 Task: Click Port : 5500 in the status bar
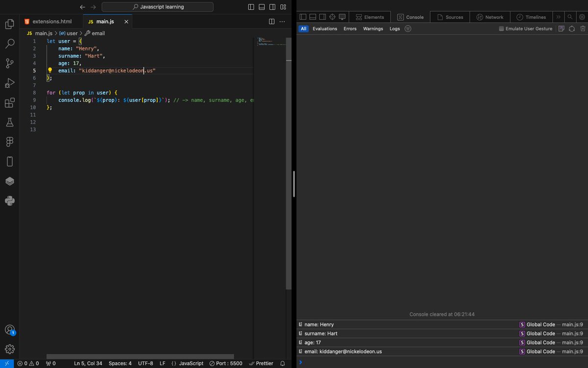tap(226, 364)
